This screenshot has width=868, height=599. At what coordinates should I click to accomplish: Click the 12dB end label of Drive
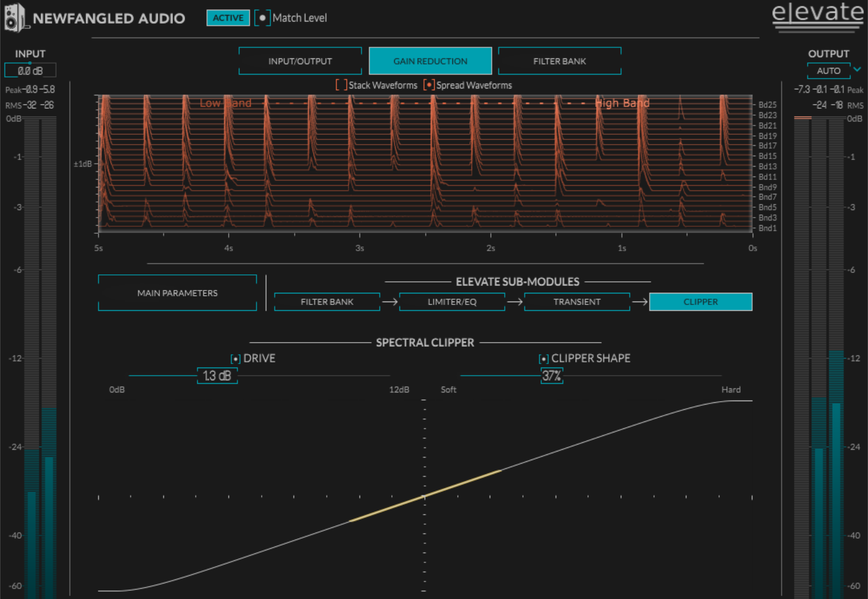click(x=399, y=389)
